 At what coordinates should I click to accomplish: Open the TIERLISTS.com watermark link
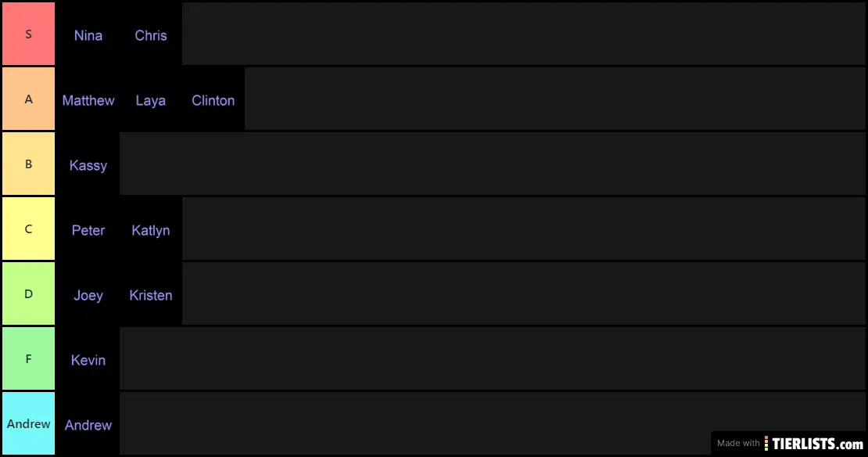789,443
